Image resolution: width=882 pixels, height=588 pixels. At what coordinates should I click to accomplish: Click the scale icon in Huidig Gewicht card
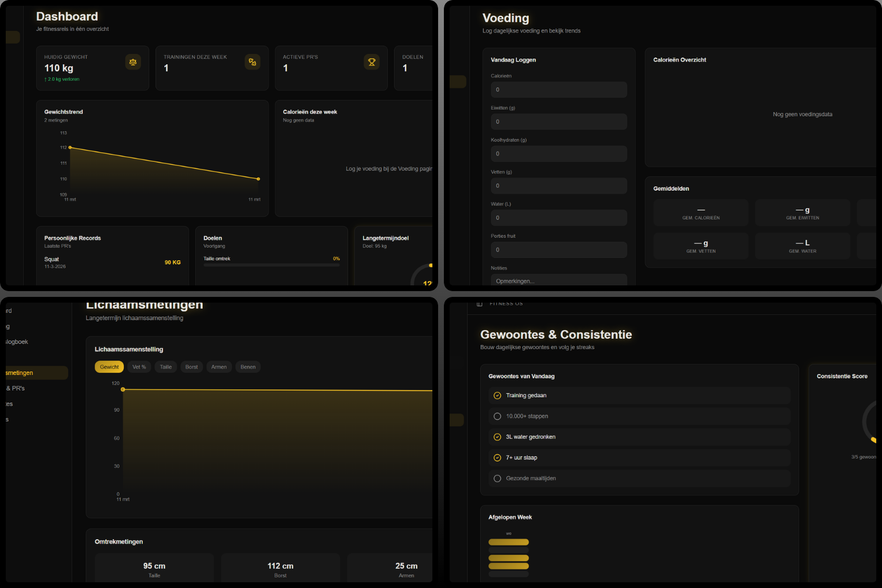[x=133, y=62]
